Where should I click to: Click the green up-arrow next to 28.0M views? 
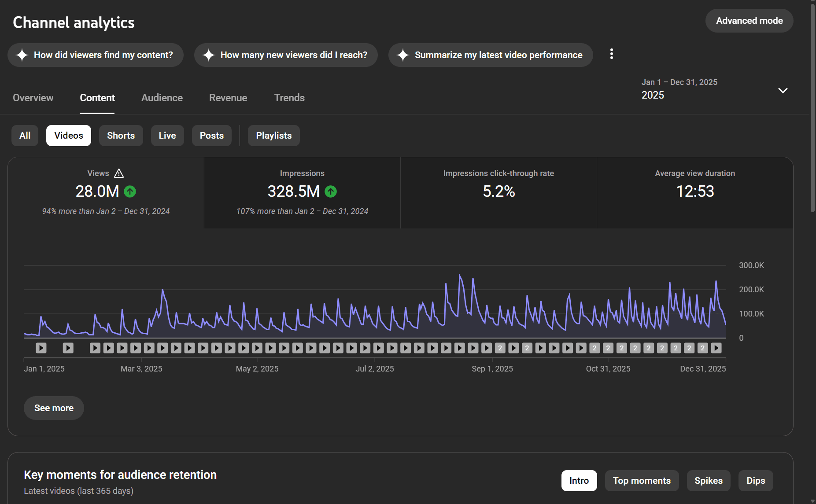click(130, 191)
